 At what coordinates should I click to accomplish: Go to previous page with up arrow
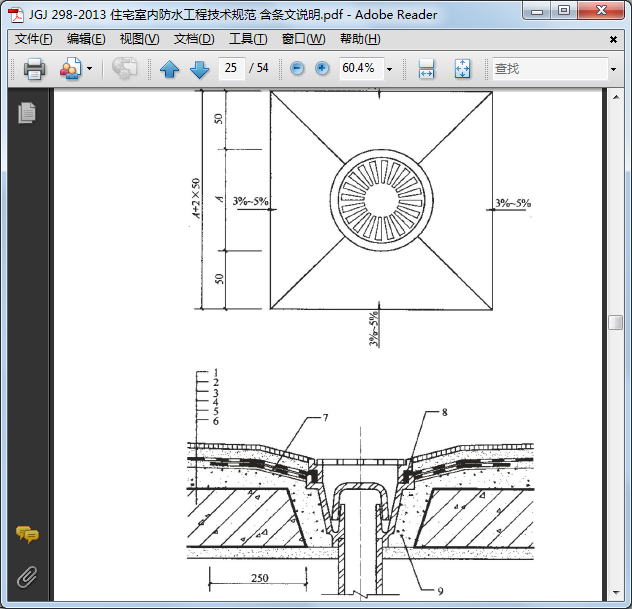169,69
